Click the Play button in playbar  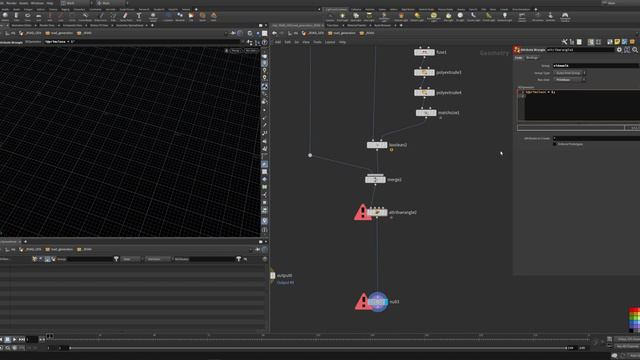(x=14, y=339)
